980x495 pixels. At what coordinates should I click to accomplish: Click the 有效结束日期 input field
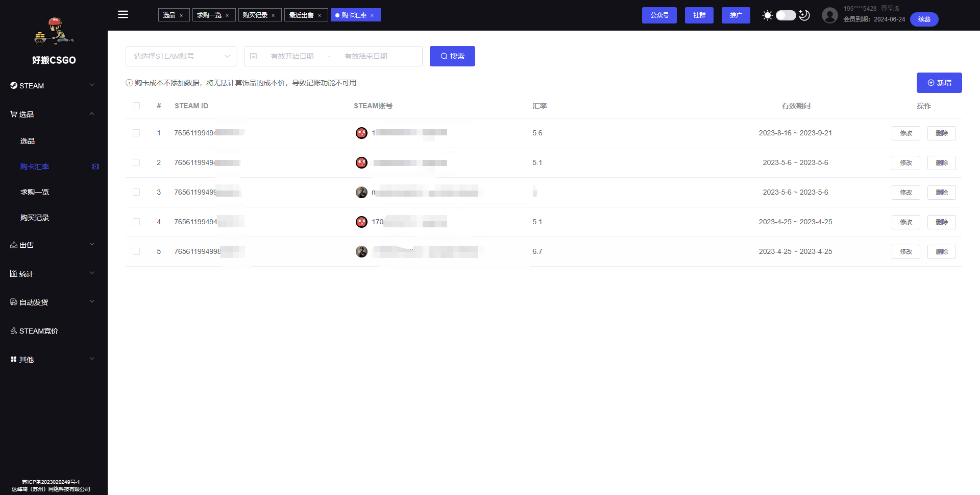pos(366,56)
